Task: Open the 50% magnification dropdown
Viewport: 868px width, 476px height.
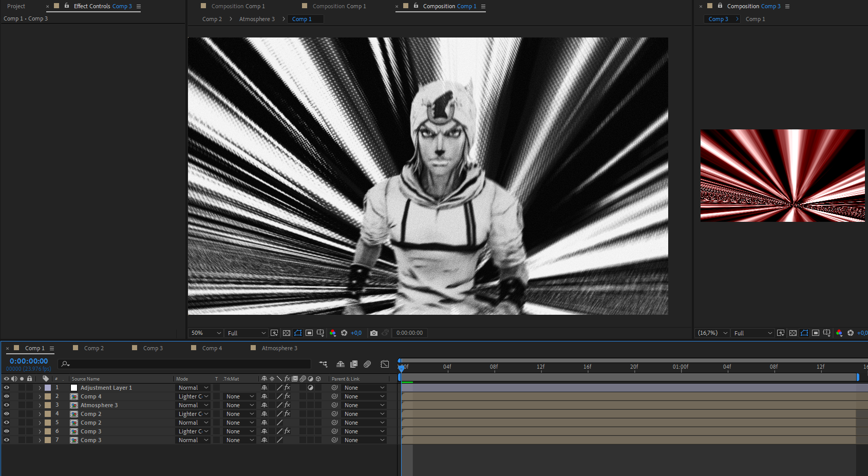Action: 205,333
